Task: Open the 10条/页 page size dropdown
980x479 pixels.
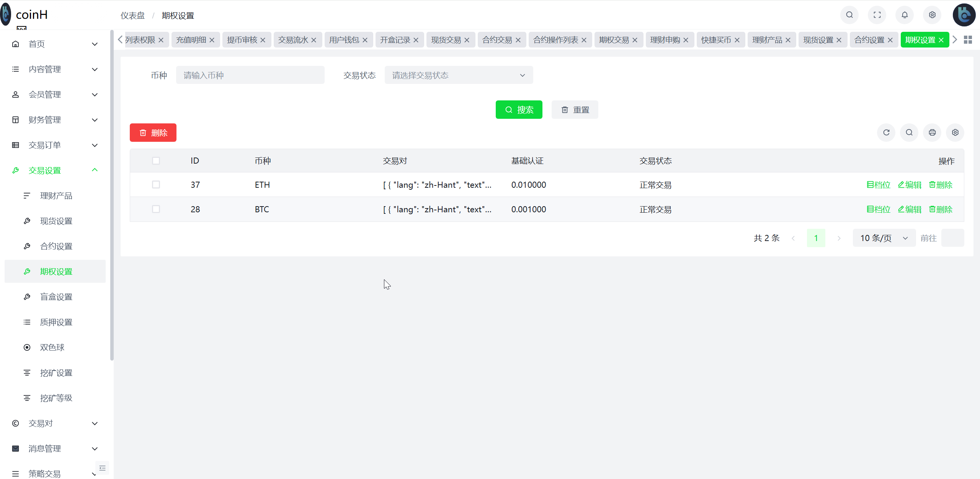Action: click(884, 238)
